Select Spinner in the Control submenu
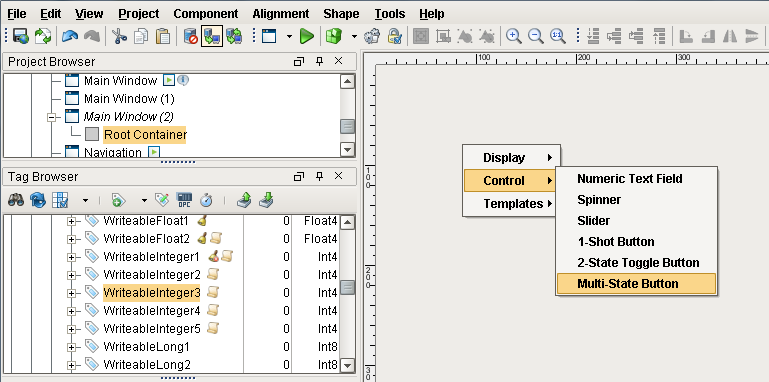Image resolution: width=769 pixels, height=382 pixels. click(637, 200)
